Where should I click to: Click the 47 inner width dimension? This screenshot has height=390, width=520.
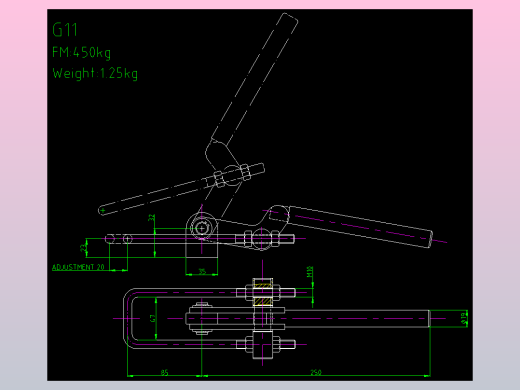click(x=153, y=318)
